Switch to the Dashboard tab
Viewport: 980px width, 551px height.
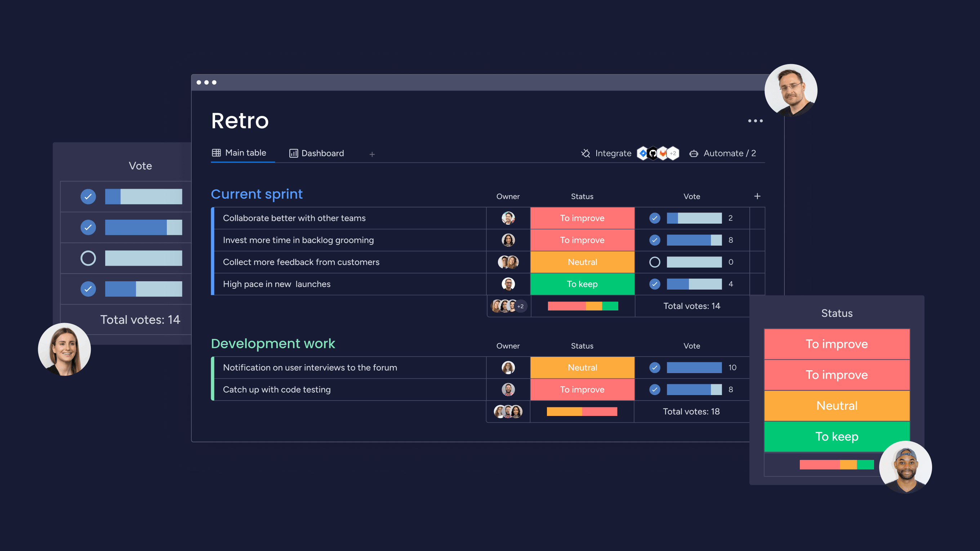click(316, 153)
